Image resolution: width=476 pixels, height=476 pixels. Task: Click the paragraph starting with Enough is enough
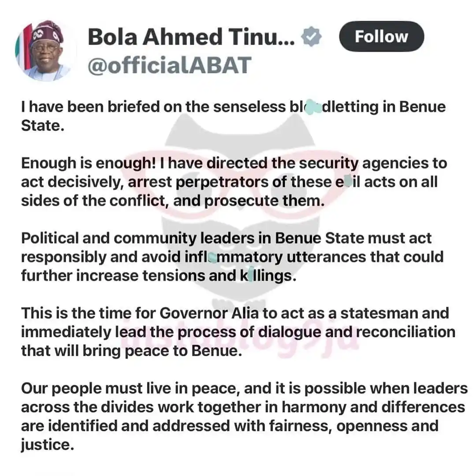(234, 181)
